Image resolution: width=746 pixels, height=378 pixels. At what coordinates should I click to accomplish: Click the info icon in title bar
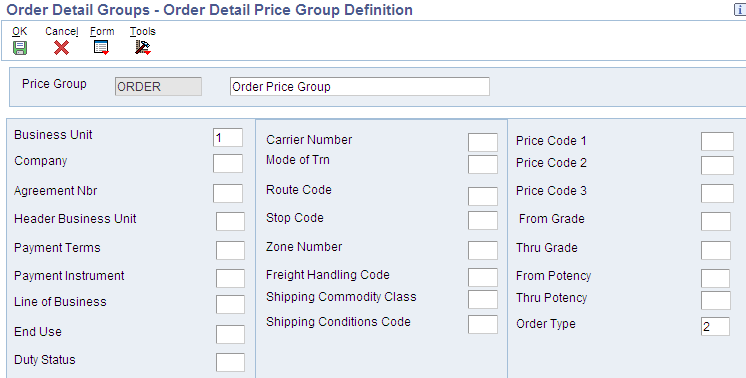click(740, 10)
